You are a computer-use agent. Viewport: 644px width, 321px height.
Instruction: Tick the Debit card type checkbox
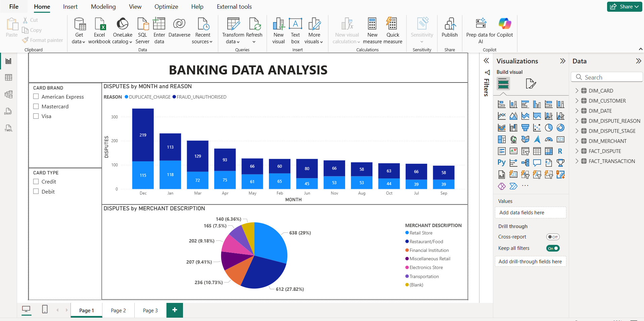coord(36,192)
